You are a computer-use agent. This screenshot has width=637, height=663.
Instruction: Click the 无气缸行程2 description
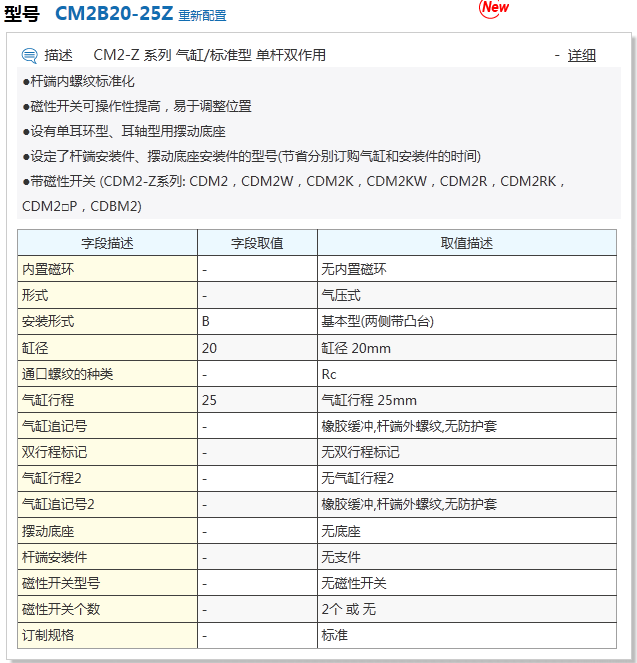pos(358,478)
